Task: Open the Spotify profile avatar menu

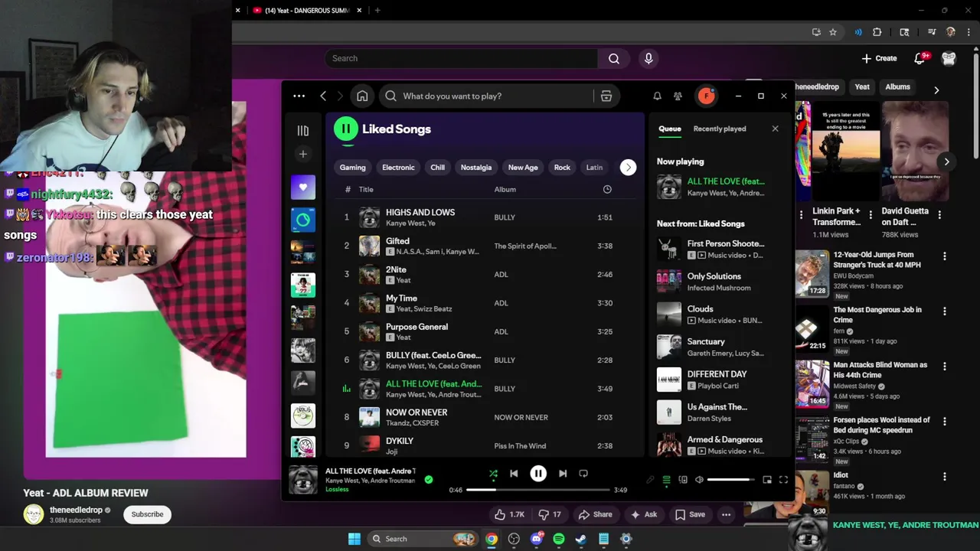Action: pos(706,96)
